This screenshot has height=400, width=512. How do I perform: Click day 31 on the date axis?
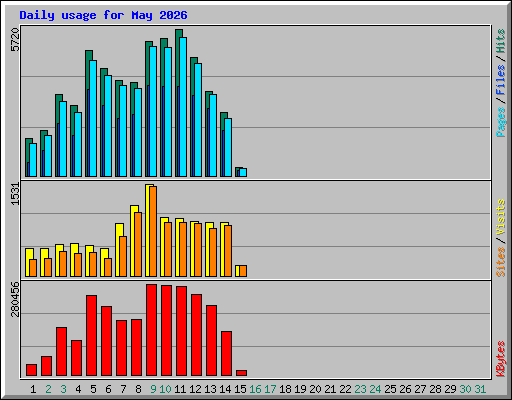tap(480, 389)
